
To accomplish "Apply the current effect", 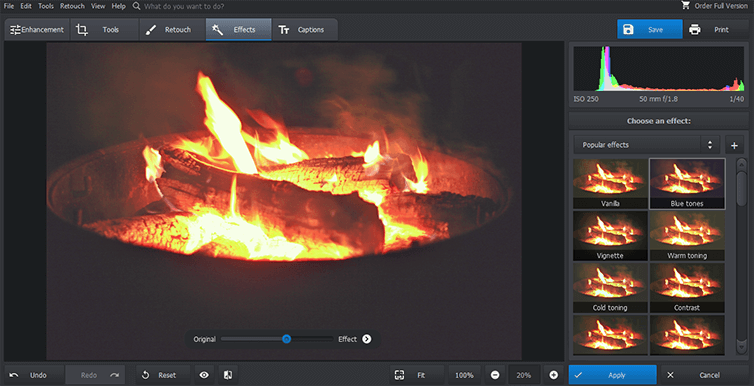I will click(x=613, y=375).
